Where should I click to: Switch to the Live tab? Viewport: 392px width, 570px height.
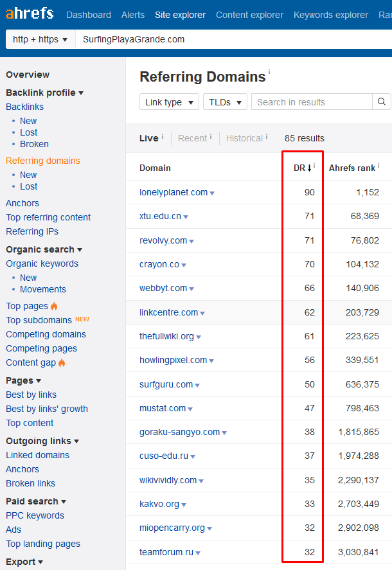click(x=149, y=139)
